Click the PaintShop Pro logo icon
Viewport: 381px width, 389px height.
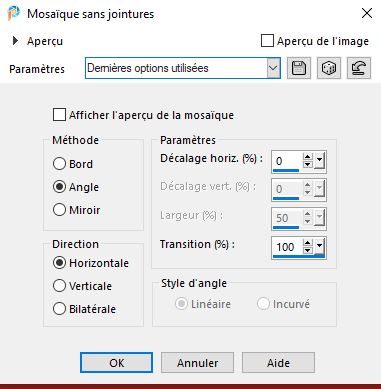point(14,14)
